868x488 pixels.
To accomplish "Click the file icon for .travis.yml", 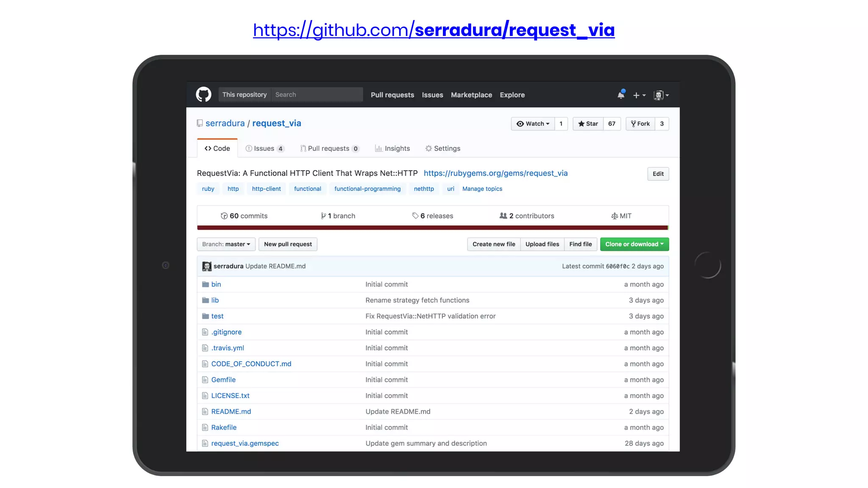I will (x=205, y=348).
